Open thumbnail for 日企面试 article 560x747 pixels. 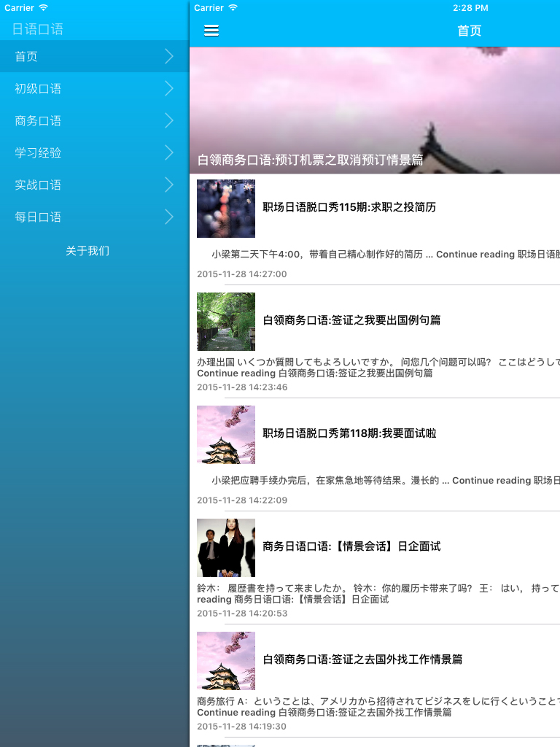(226, 548)
